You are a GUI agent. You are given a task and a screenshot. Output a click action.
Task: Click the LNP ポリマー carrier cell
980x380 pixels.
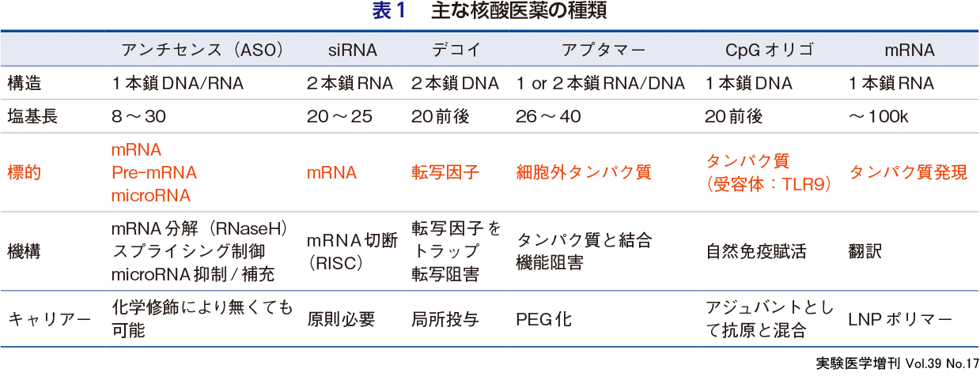click(x=902, y=319)
